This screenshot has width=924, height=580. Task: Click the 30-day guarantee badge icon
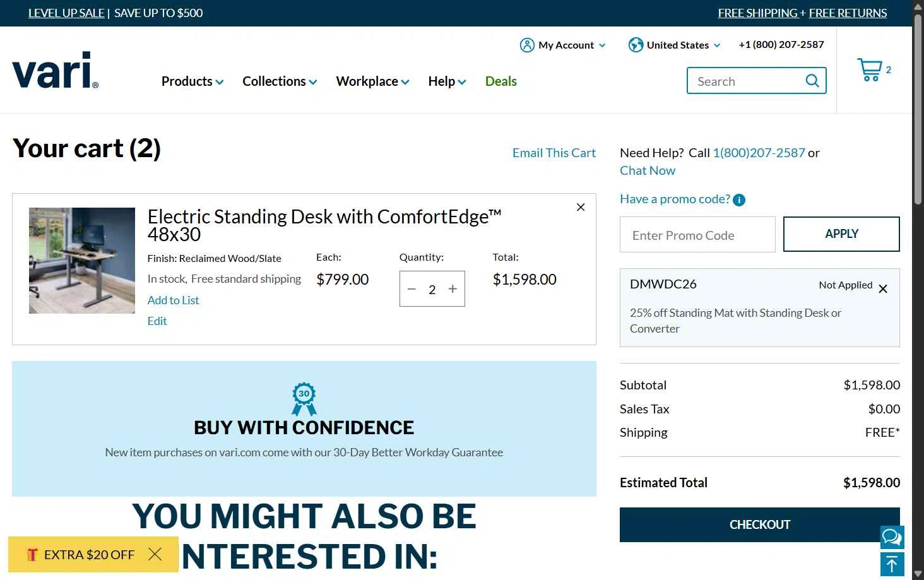[304, 398]
